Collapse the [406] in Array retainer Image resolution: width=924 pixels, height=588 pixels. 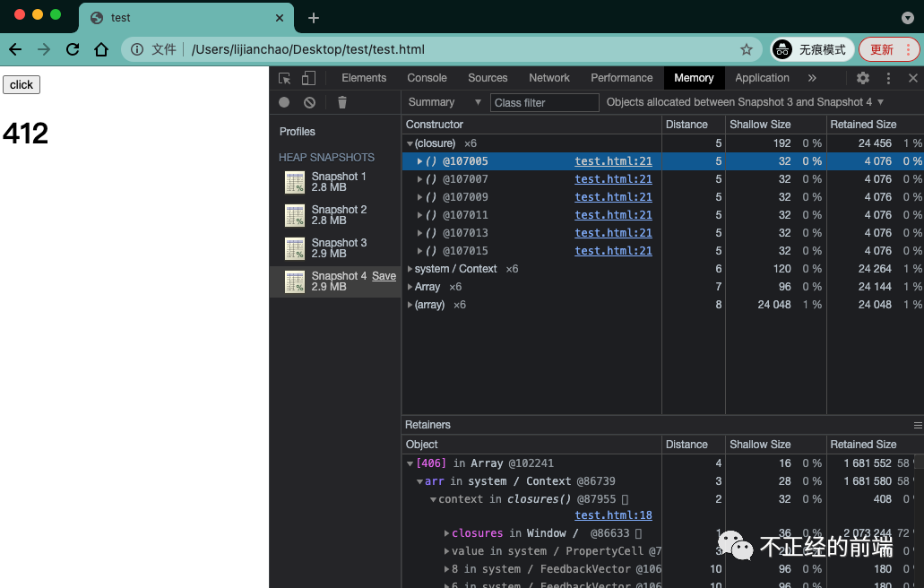coord(410,463)
